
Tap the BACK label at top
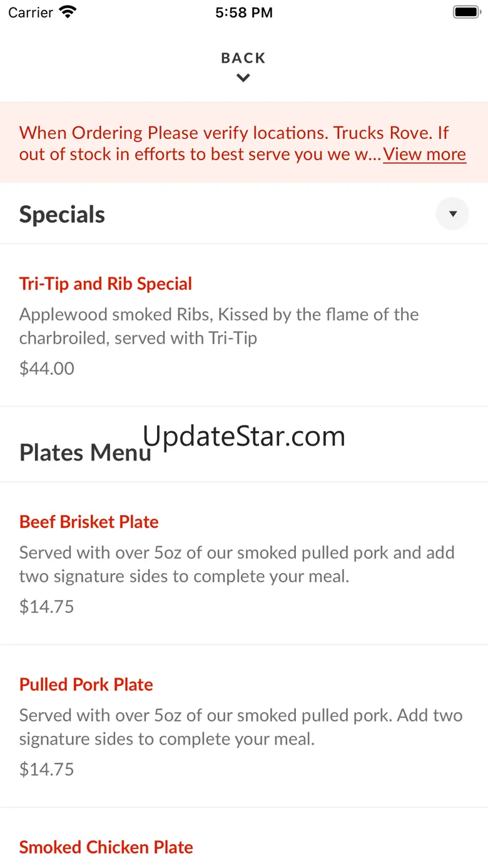point(243,58)
